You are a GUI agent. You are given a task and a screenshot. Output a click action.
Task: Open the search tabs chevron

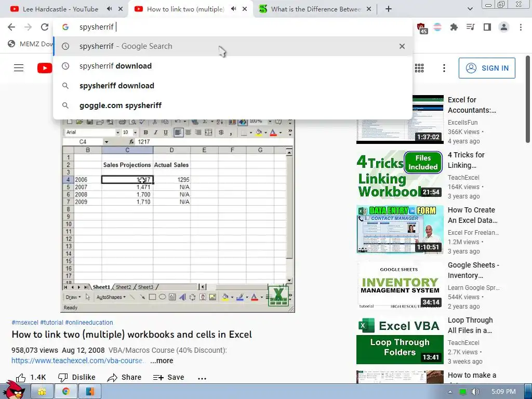[470, 9]
